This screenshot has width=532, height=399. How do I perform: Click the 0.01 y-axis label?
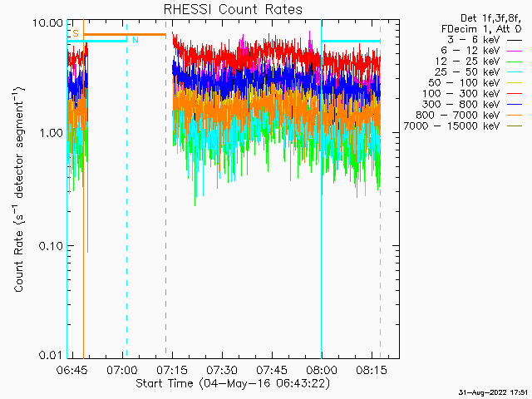coord(52,355)
